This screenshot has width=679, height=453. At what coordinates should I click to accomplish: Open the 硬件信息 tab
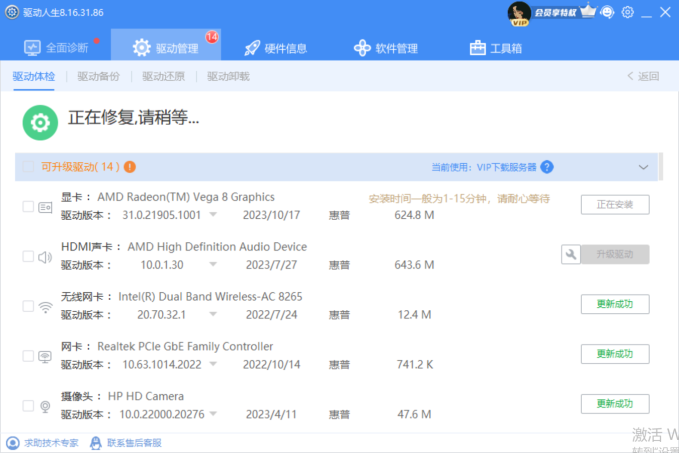pyautogui.click(x=275, y=48)
